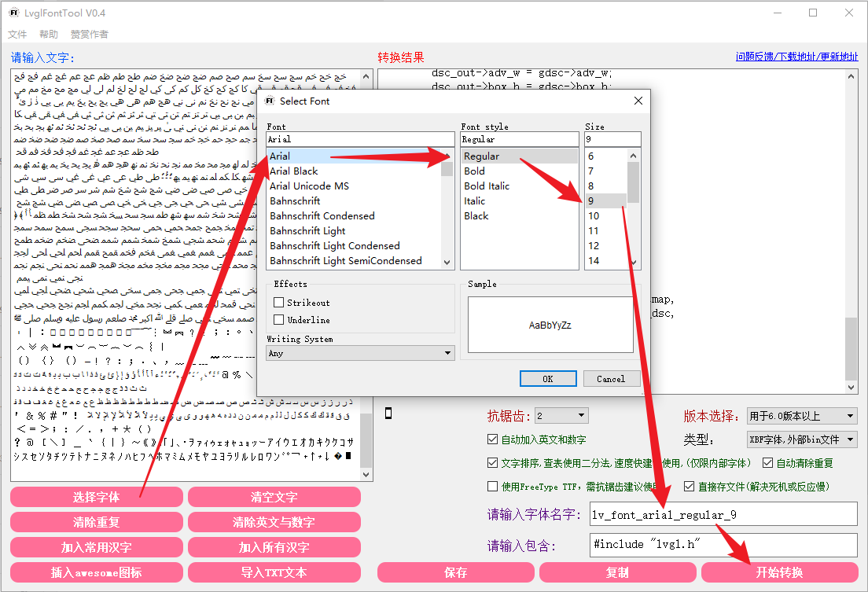The width and height of the screenshot is (868, 592).
Task: Click the Size input field
Action: tap(612, 139)
